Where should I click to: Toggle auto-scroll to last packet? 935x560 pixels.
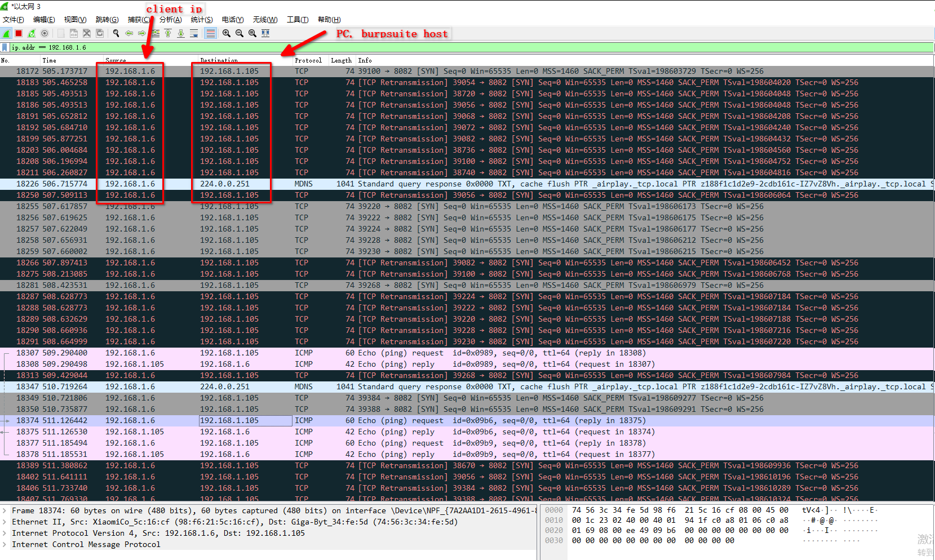pyautogui.click(x=194, y=33)
